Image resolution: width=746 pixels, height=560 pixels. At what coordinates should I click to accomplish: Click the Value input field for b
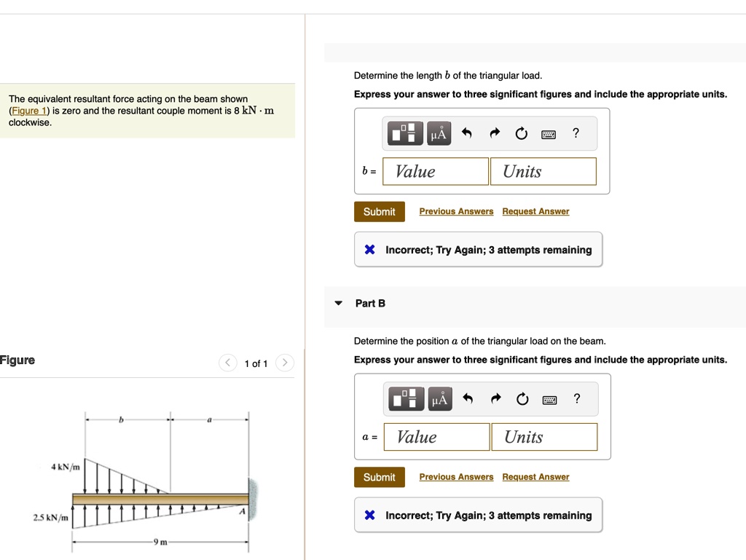[436, 172]
